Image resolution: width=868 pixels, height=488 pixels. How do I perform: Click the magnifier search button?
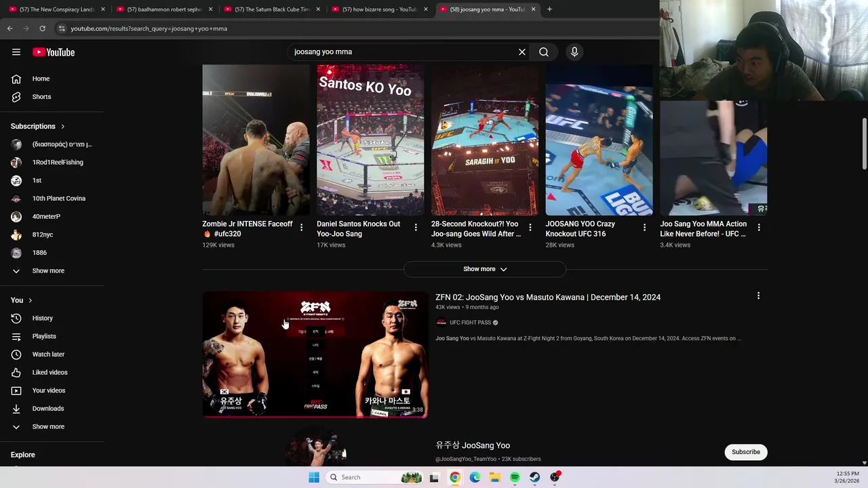[x=544, y=52]
